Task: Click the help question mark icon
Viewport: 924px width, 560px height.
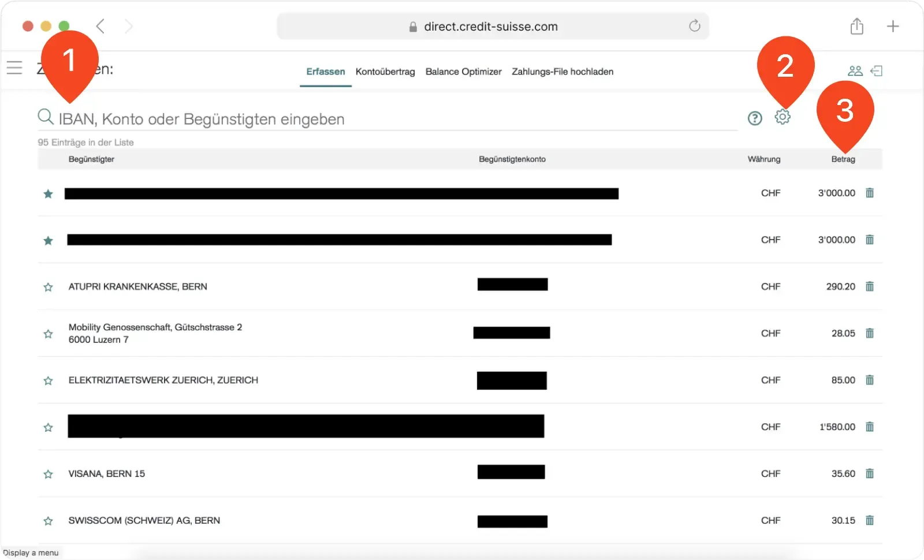Action: [754, 118]
